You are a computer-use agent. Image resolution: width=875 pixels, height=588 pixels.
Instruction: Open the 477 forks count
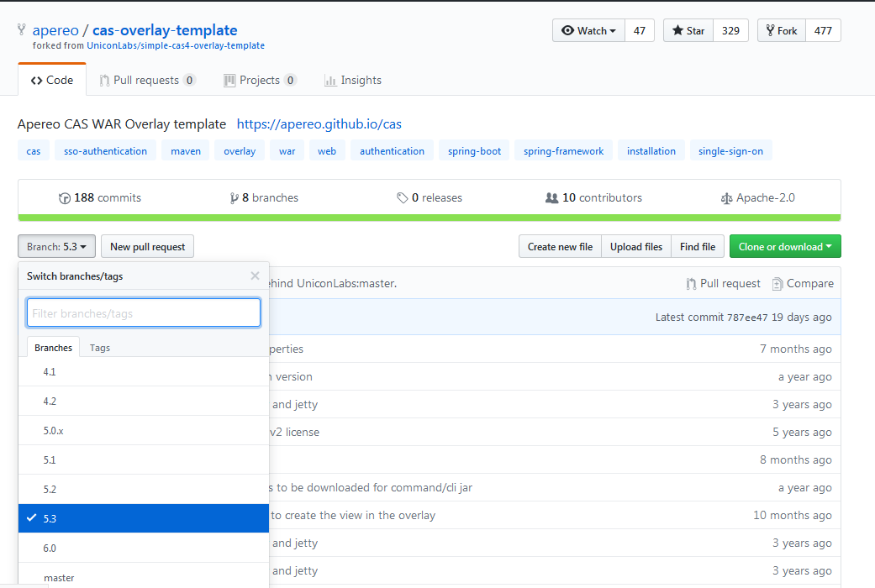823,31
